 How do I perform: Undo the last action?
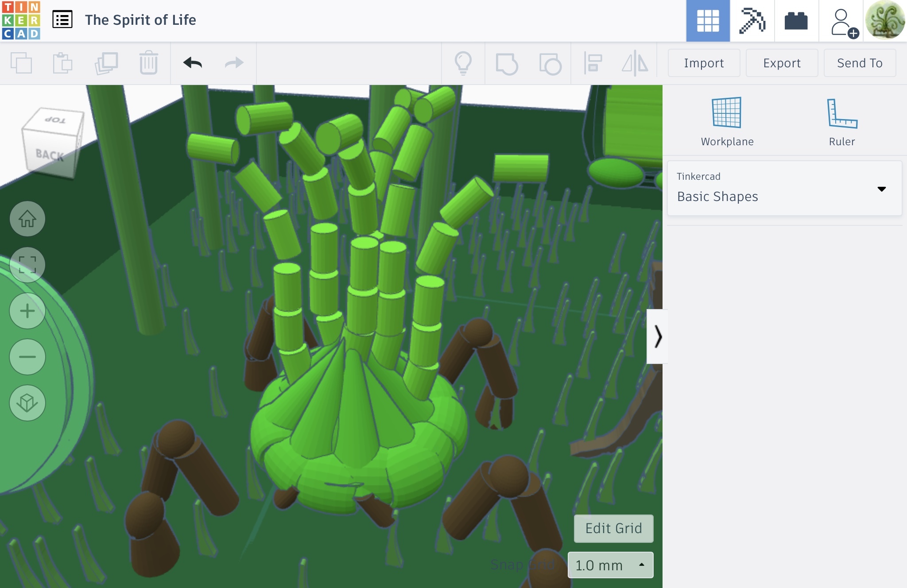click(x=192, y=63)
